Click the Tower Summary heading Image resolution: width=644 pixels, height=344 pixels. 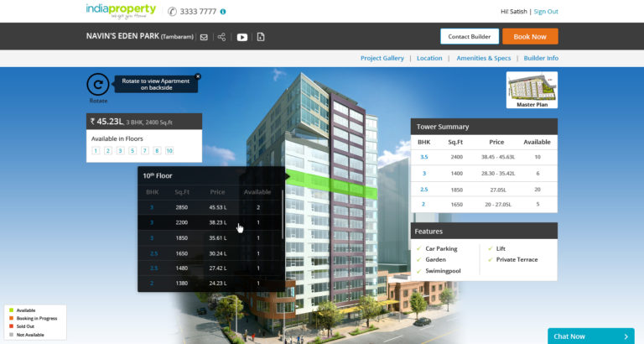(x=443, y=127)
